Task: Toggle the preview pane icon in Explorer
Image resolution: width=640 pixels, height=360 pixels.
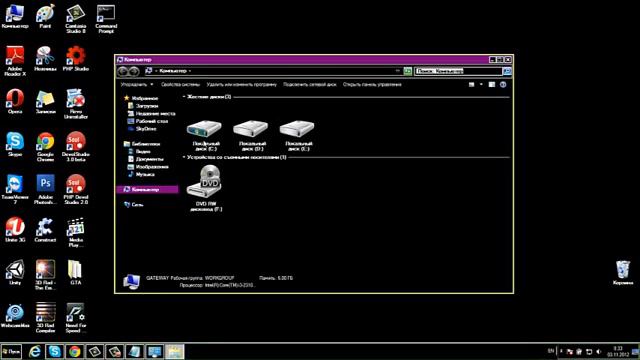Action: 492,84
